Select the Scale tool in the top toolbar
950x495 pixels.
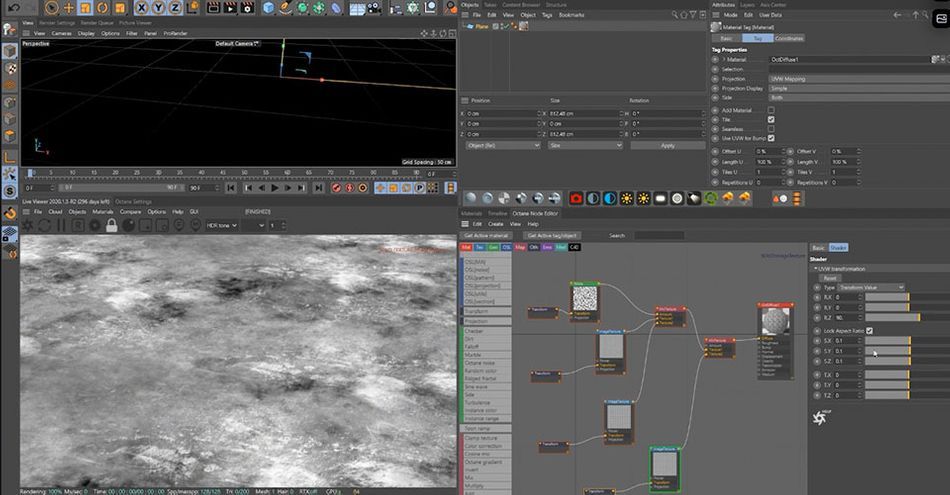click(x=85, y=8)
